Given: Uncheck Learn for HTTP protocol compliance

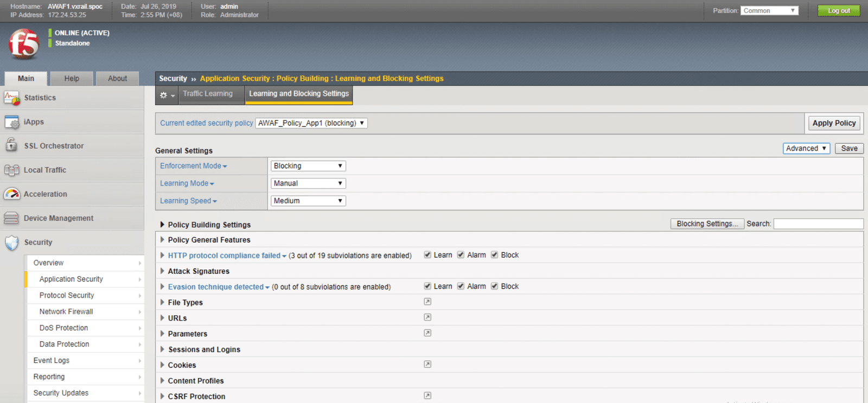Looking at the screenshot, I should point(427,255).
